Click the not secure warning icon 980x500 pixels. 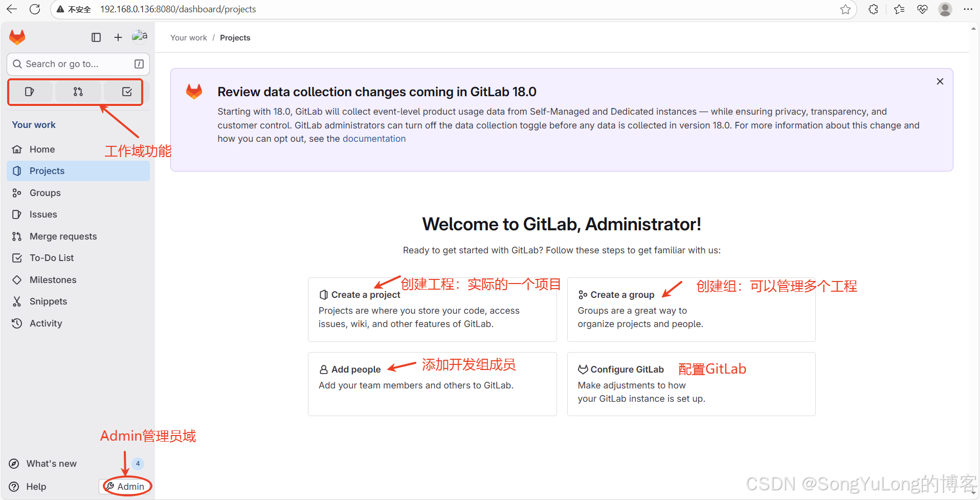tap(60, 9)
